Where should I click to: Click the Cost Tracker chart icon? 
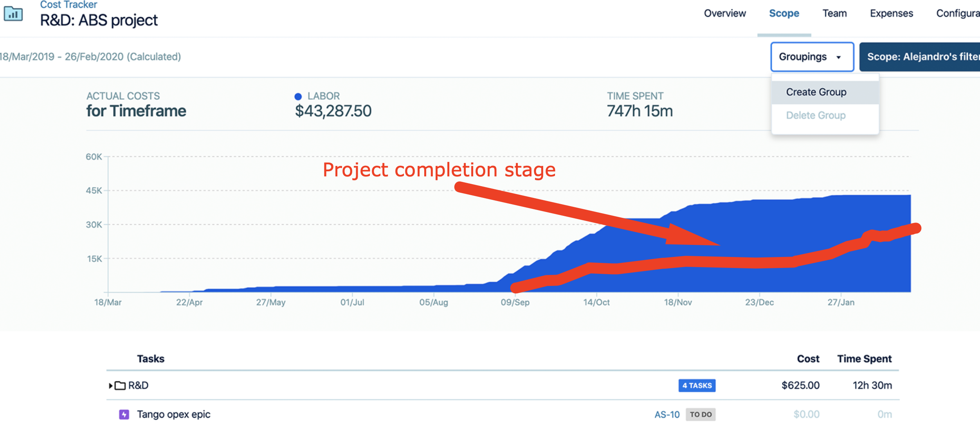click(13, 14)
